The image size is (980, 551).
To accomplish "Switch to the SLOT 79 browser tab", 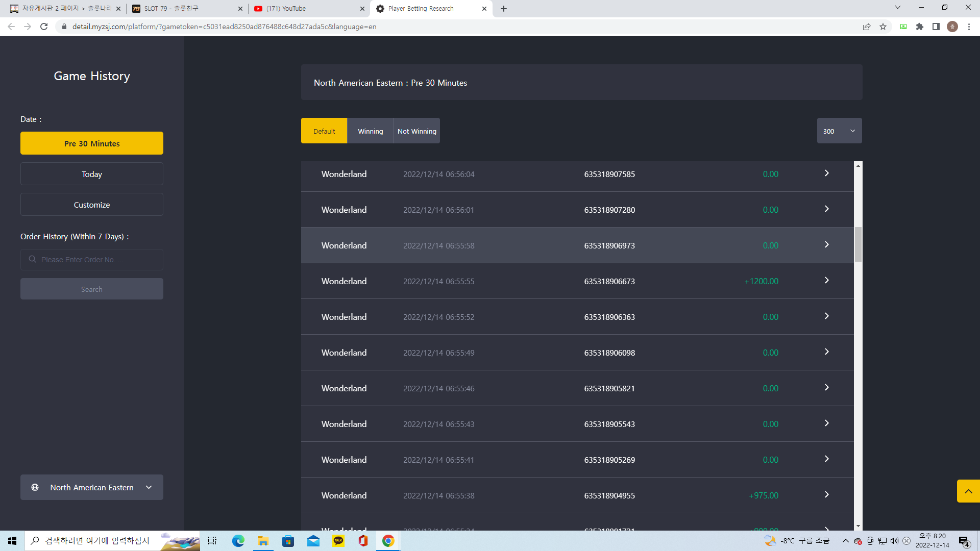I will click(x=186, y=9).
